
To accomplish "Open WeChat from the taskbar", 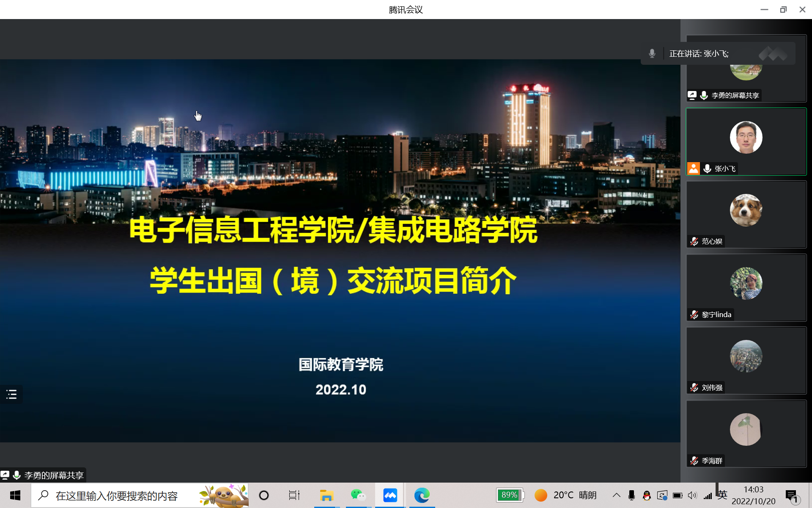I will pyautogui.click(x=358, y=495).
